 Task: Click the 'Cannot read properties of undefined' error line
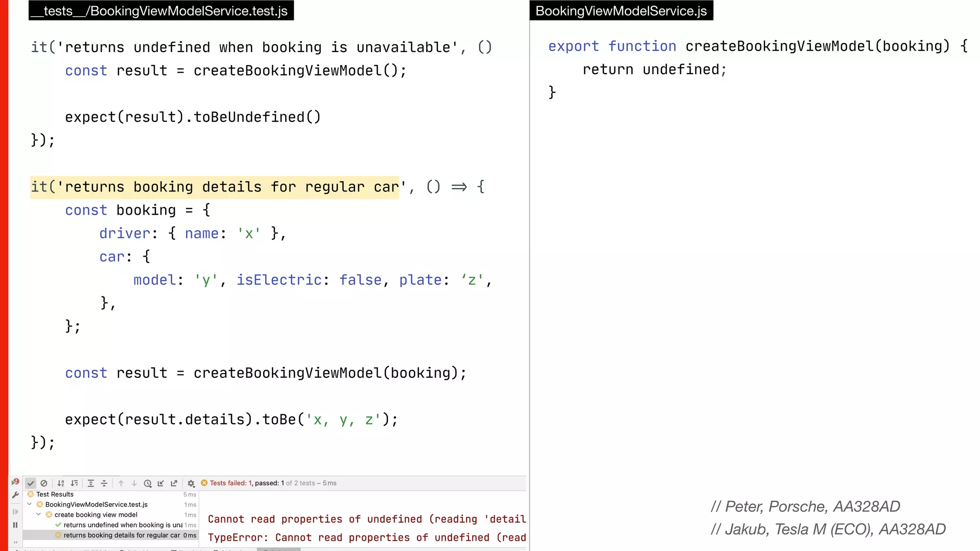[x=367, y=519]
